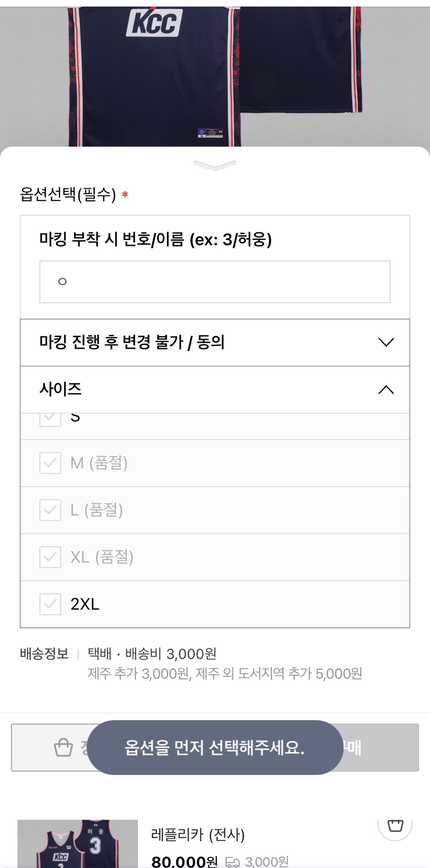Check the L (품절) size checkbox

tap(50, 510)
